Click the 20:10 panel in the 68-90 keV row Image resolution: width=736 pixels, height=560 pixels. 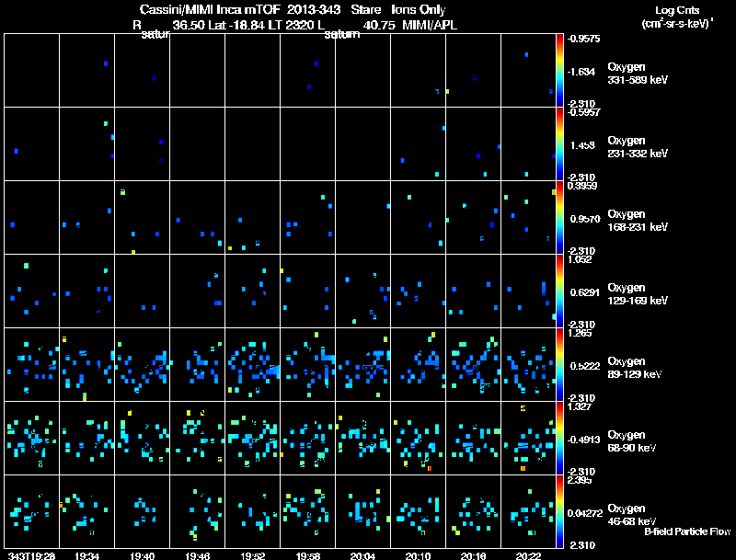coord(418,439)
